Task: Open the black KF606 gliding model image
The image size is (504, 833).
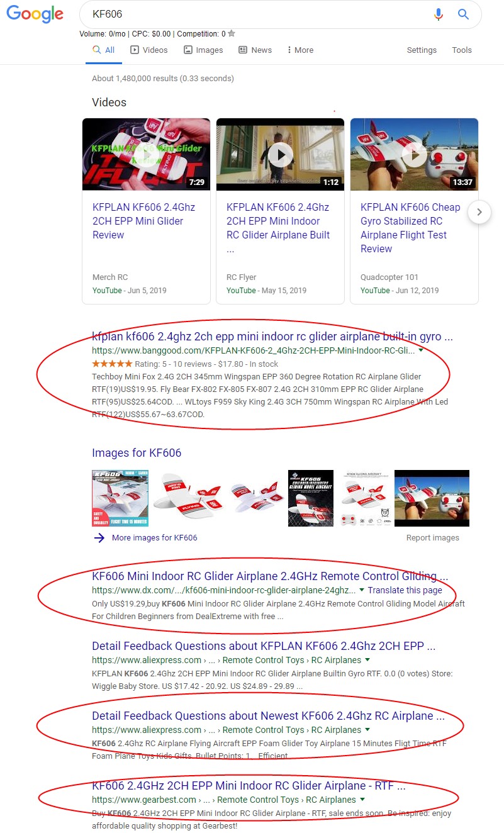Action: click(311, 498)
